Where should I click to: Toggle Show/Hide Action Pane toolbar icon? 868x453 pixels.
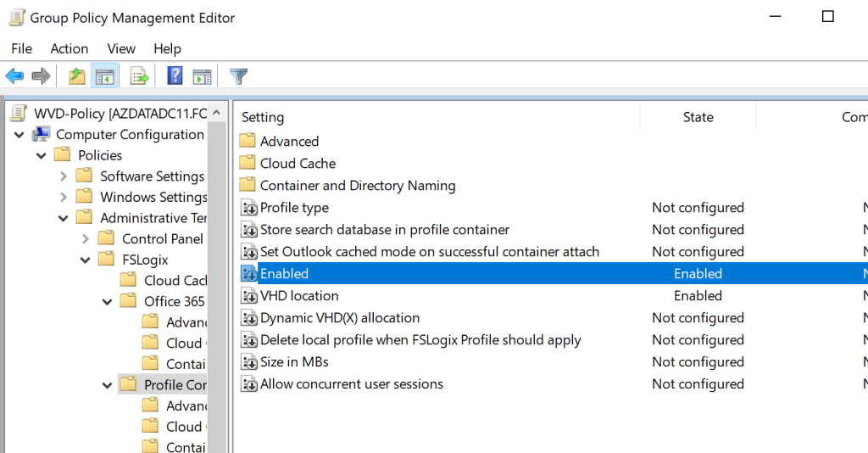pos(202,76)
